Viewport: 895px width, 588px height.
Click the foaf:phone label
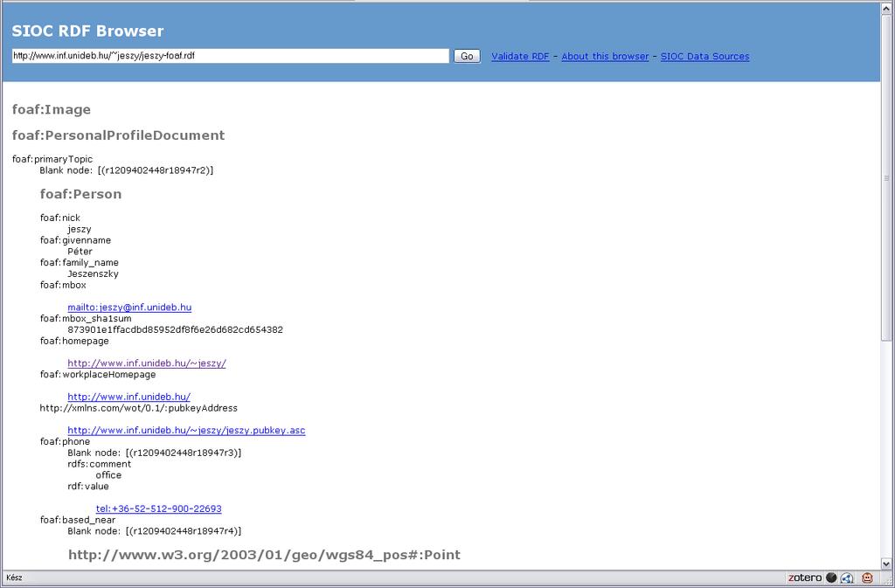65,442
